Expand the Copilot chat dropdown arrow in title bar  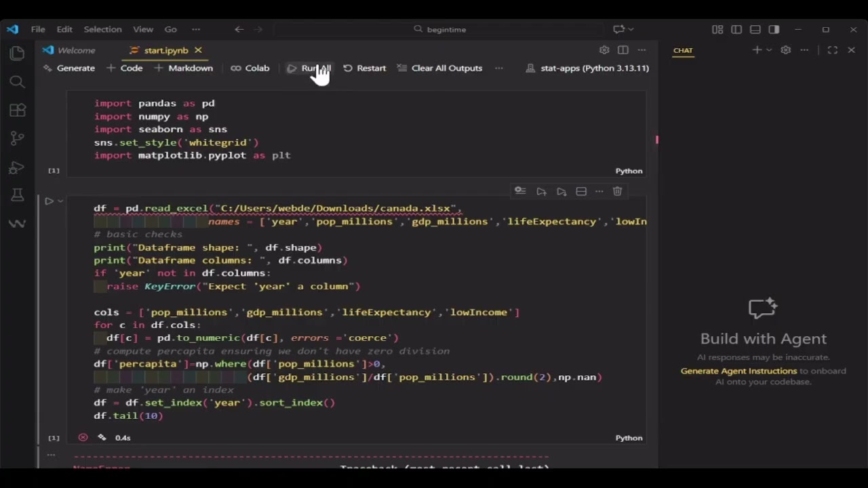coord(631,29)
